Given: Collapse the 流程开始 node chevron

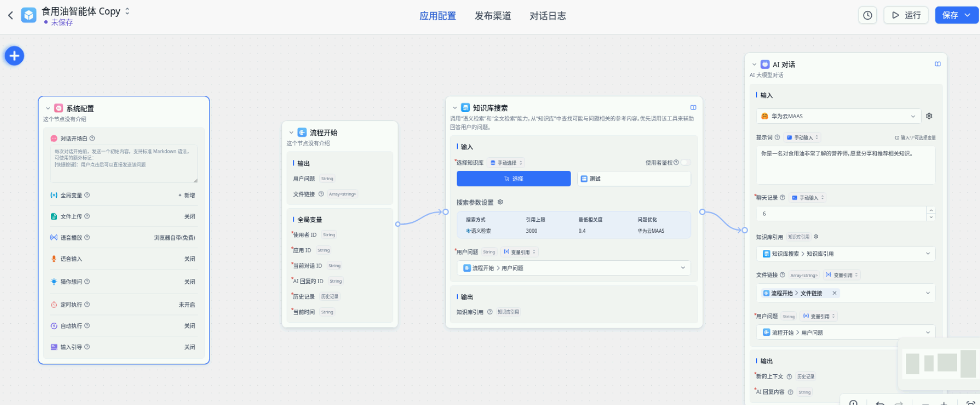Looking at the screenshot, I should pos(291,133).
